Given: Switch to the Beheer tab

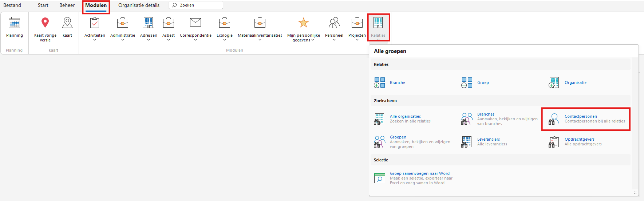Looking at the screenshot, I should (67, 5).
